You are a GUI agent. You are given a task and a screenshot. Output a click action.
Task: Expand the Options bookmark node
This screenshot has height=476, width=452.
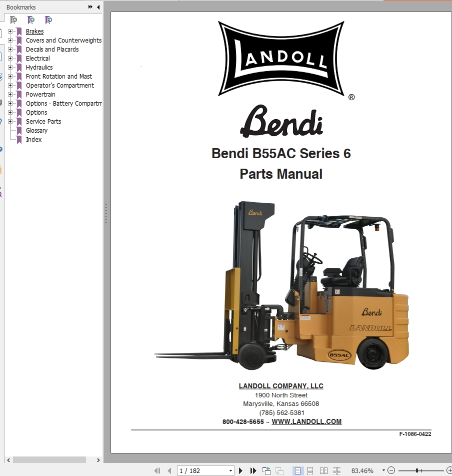tap(10, 112)
